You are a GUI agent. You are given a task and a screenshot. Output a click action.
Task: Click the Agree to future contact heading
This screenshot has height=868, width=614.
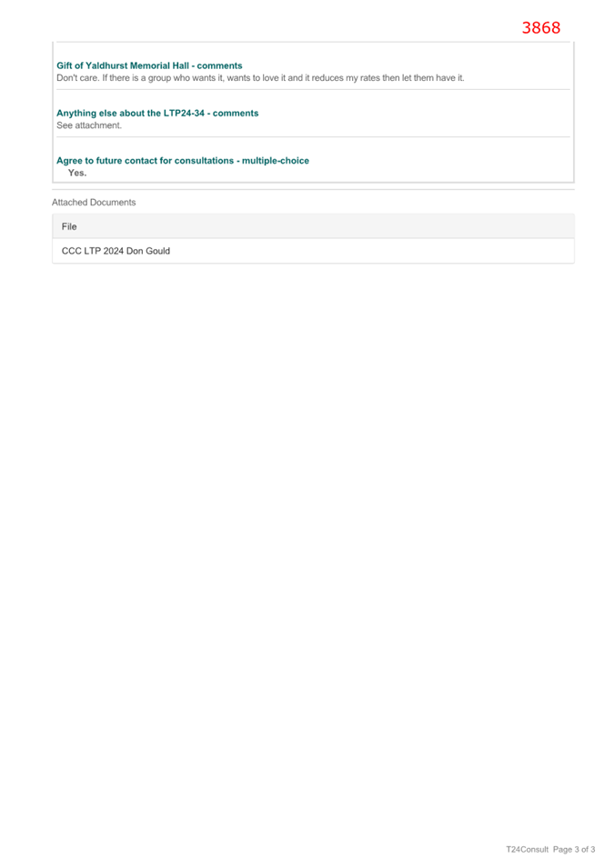[183, 161]
